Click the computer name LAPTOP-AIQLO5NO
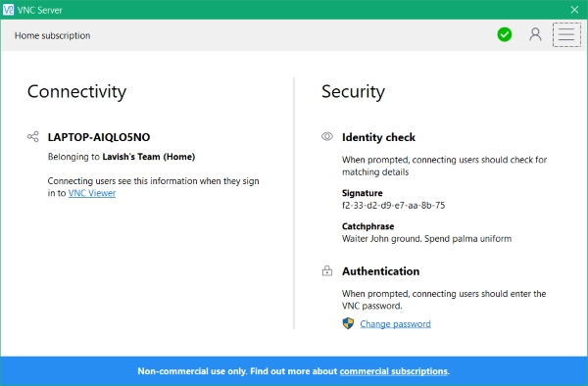The image size is (588, 386). (x=99, y=137)
